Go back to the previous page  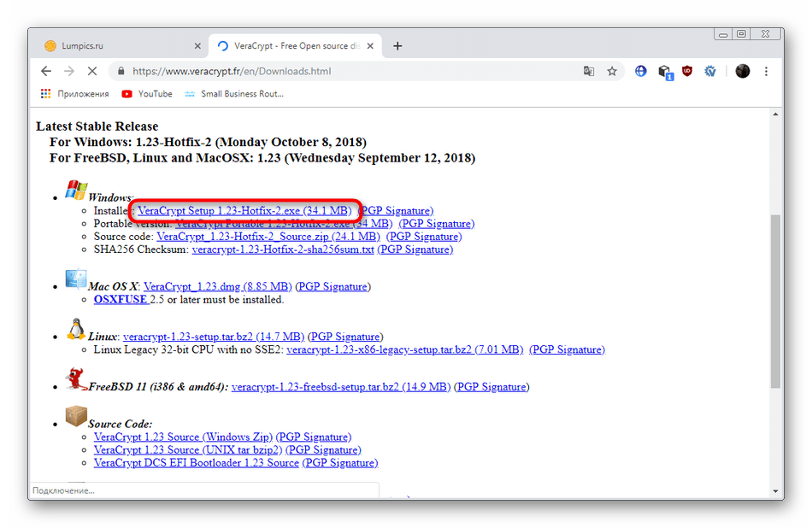click(x=46, y=72)
